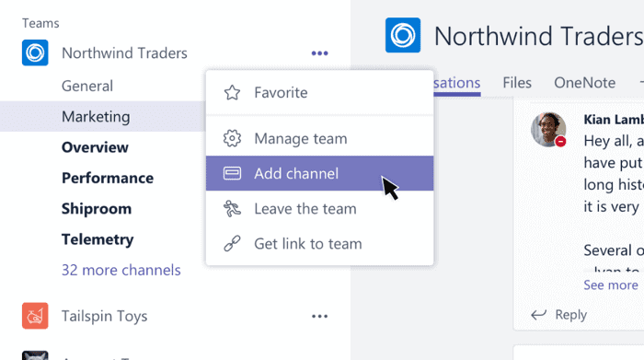
Task: Click See more in the message
Action: point(611,285)
